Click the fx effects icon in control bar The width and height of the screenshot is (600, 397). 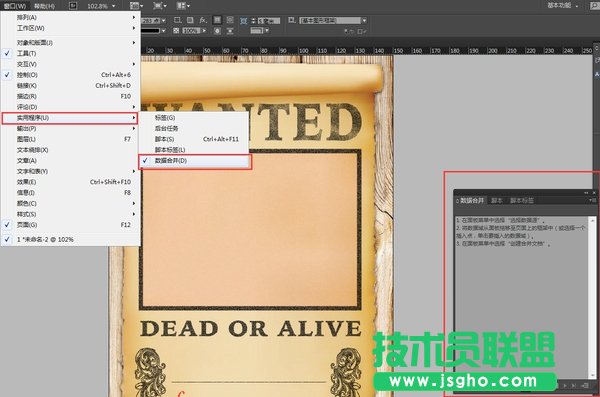[x=203, y=20]
